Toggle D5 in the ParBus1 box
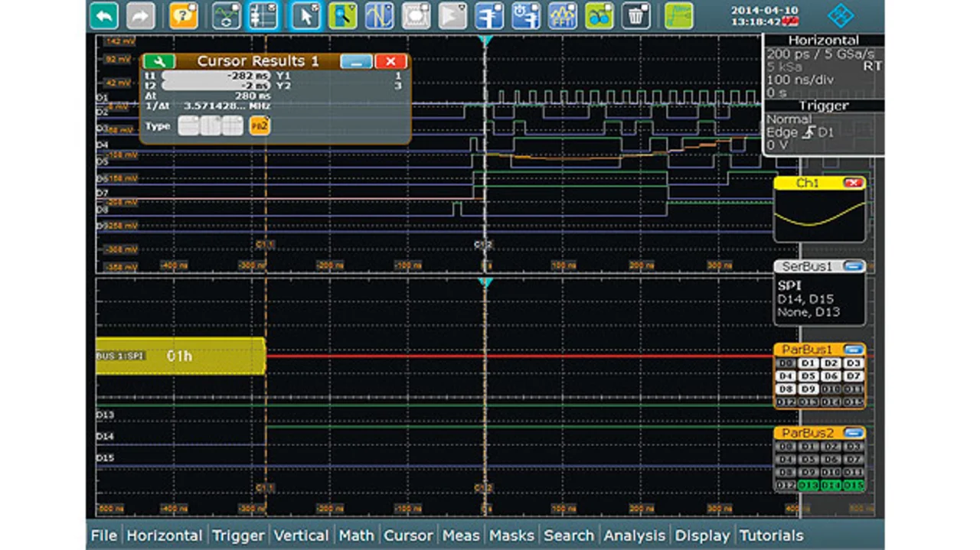Viewport: 980px width, 550px height. 808,376
